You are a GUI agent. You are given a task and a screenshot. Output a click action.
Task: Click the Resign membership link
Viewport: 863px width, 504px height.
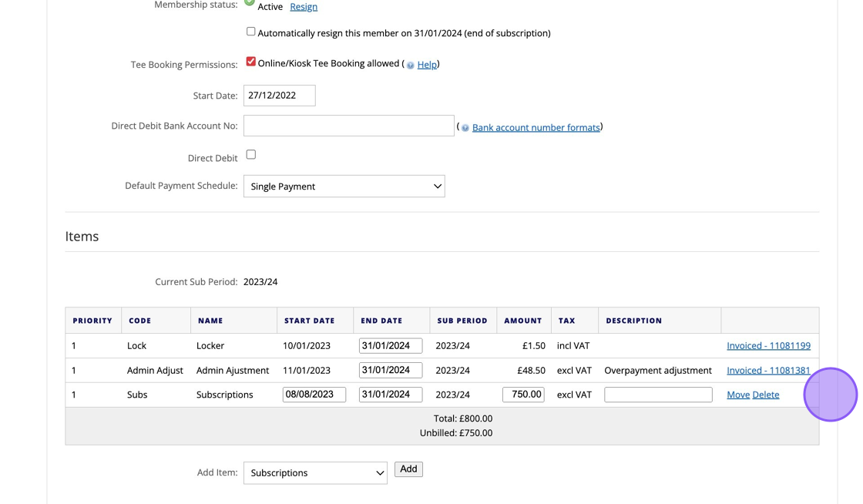(x=304, y=7)
